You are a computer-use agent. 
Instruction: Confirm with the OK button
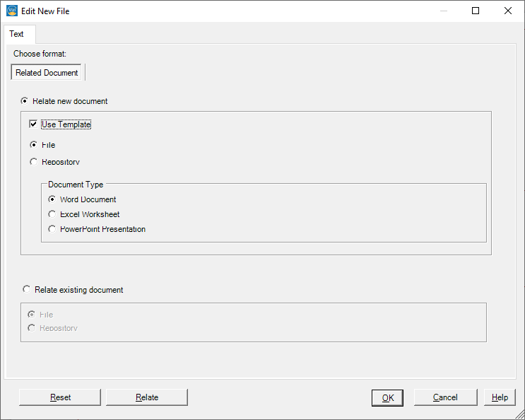(x=387, y=398)
